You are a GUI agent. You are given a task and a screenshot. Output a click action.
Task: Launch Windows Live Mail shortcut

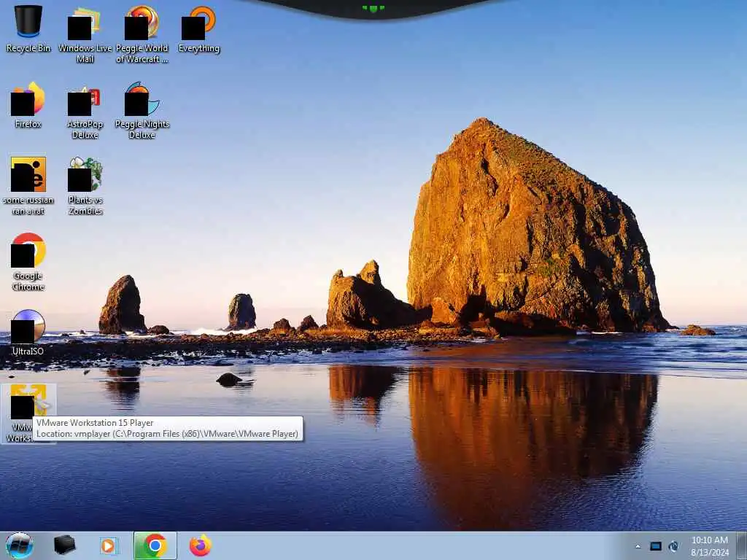point(85,34)
